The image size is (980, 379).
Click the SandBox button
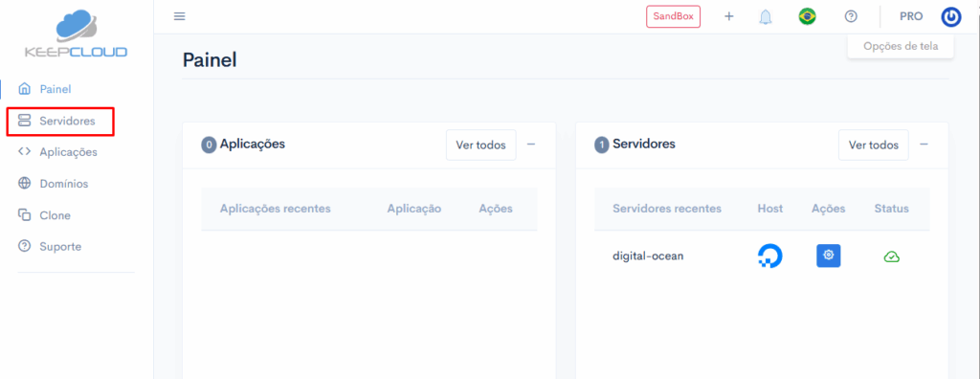click(x=673, y=16)
